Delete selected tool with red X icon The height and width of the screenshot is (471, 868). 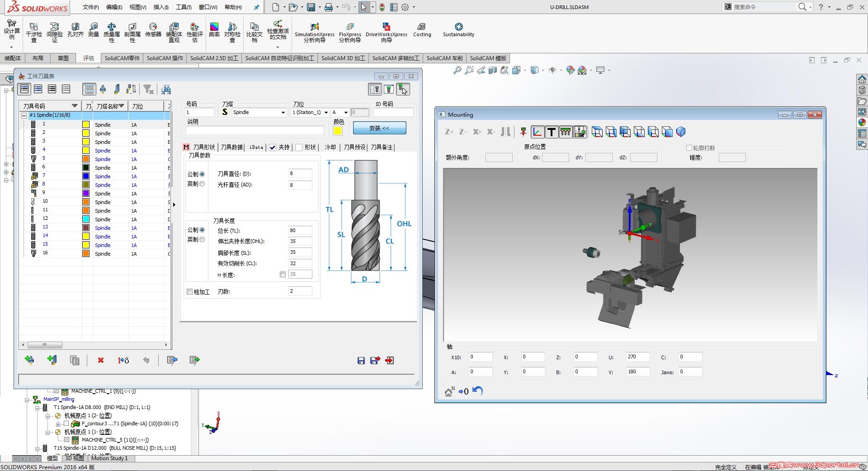tap(101, 360)
